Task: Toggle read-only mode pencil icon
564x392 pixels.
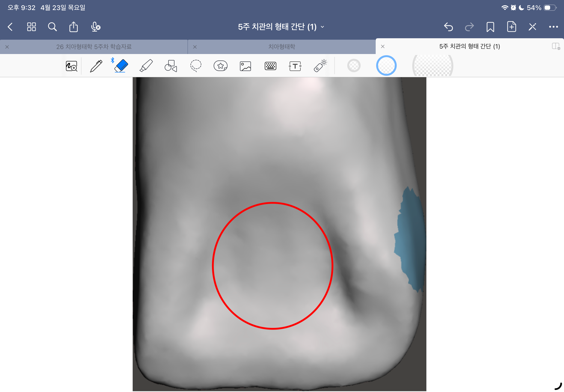Action: (532, 27)
